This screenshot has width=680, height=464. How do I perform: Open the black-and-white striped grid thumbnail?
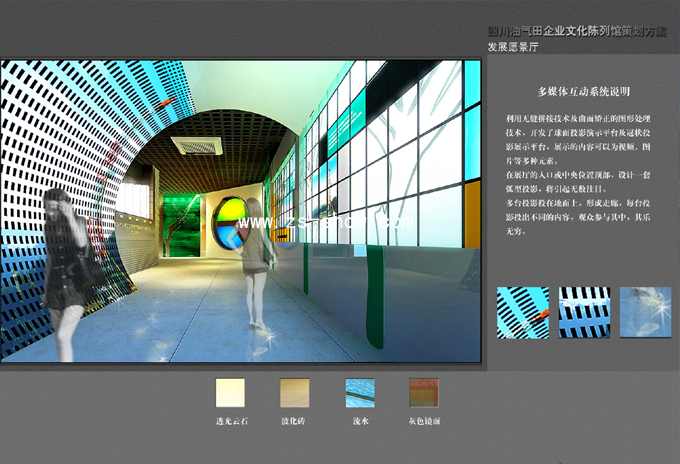point(584,312)
